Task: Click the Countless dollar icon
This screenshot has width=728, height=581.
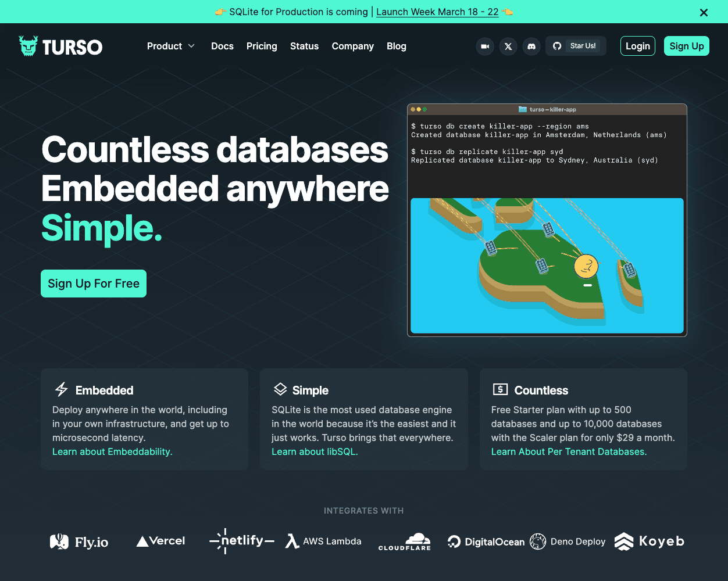Action: coord(500,389)
